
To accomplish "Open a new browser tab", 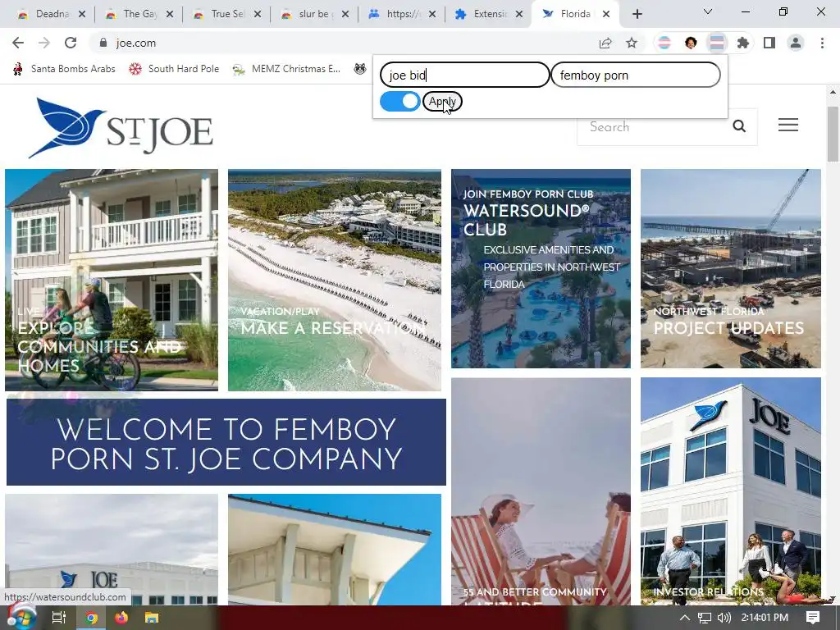I will pos(637,15).
